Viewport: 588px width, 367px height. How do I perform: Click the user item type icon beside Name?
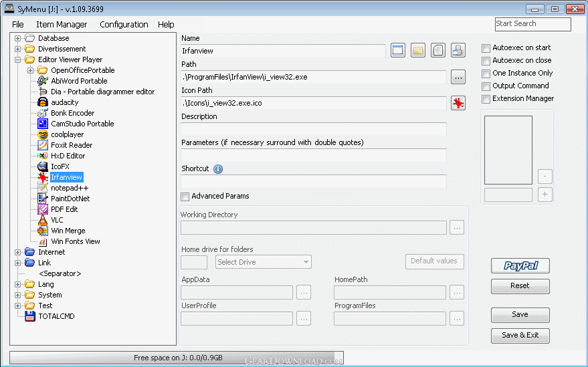[x=458, y=50]
